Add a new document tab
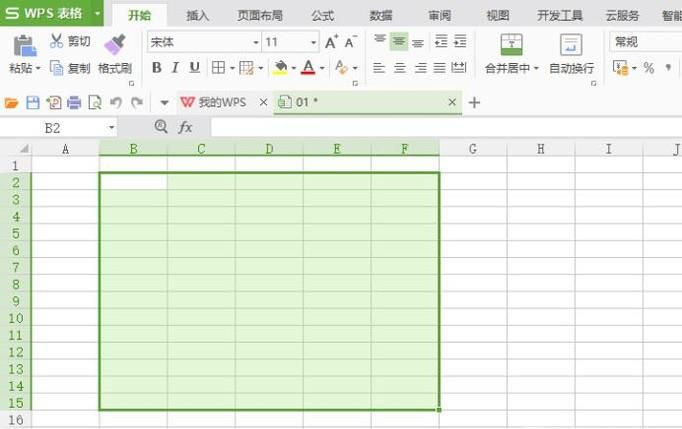 475,103
